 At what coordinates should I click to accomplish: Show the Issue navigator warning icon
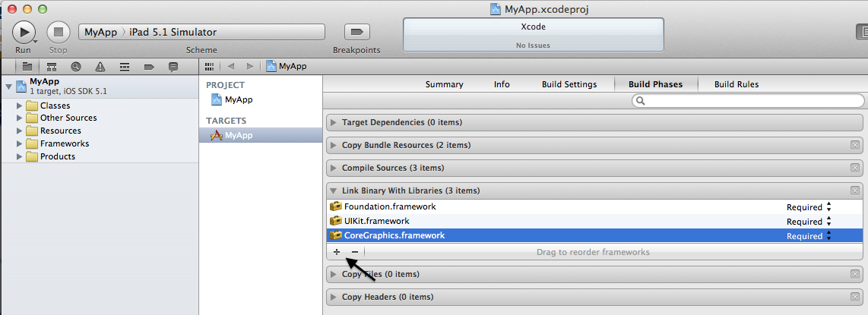100,66
